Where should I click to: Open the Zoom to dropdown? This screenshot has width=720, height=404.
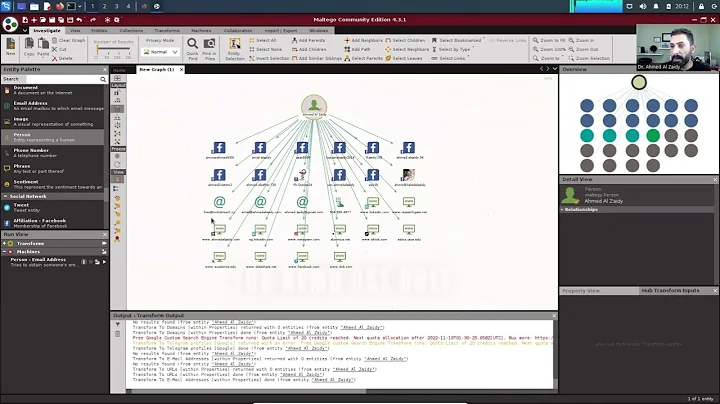[547, 58]
